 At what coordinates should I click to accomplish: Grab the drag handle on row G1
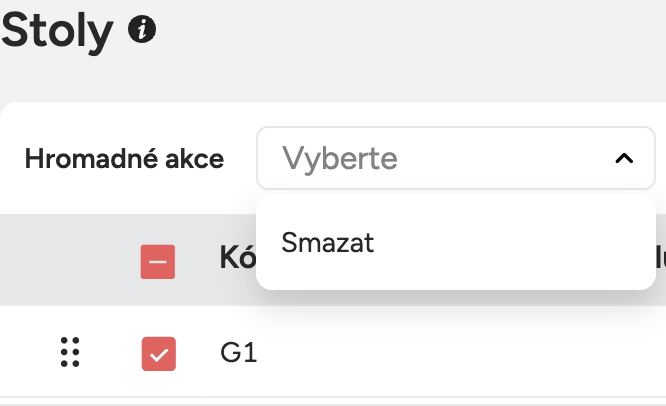(70, 352)
